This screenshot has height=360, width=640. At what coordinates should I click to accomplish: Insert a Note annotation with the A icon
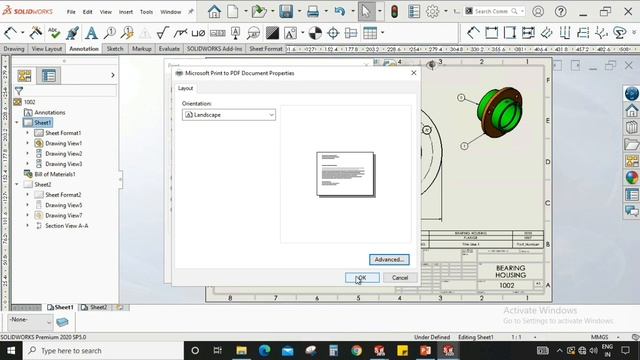coord(91,33)
